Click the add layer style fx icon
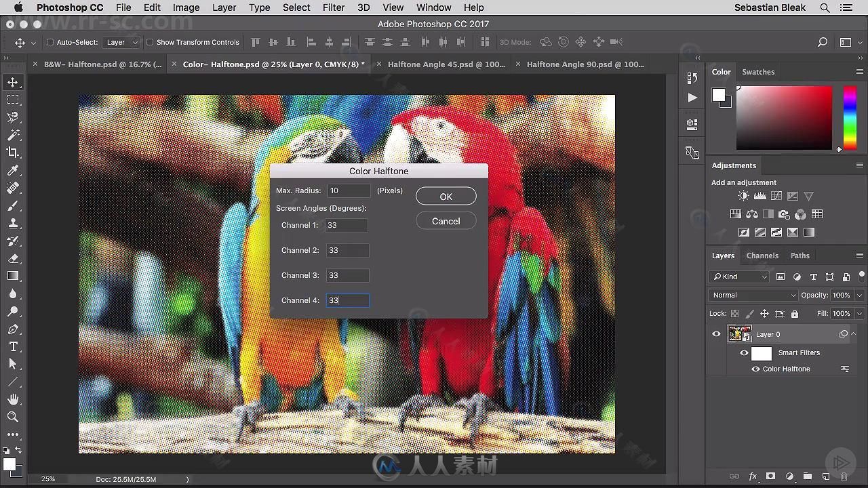 click(x=753, y=476)
